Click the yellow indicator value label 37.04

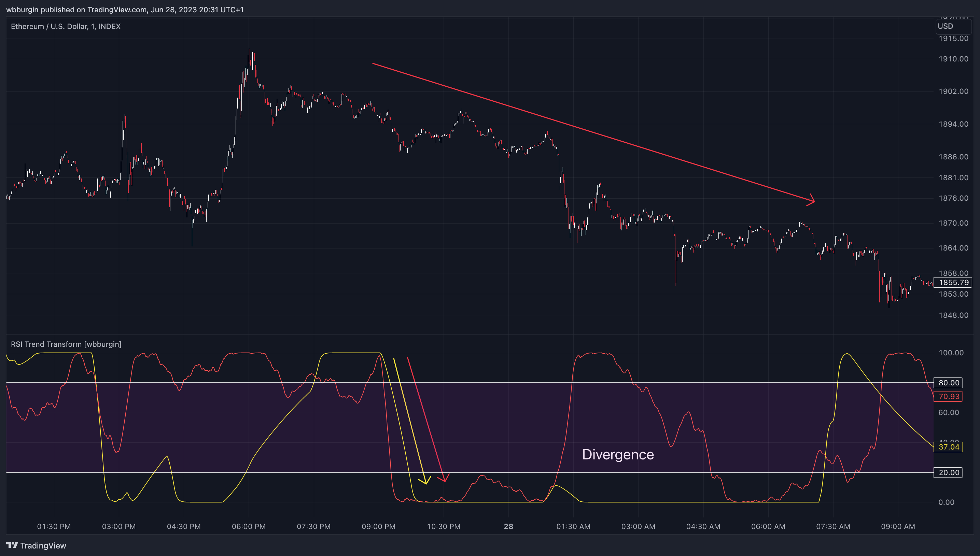(x=948, y=447)
